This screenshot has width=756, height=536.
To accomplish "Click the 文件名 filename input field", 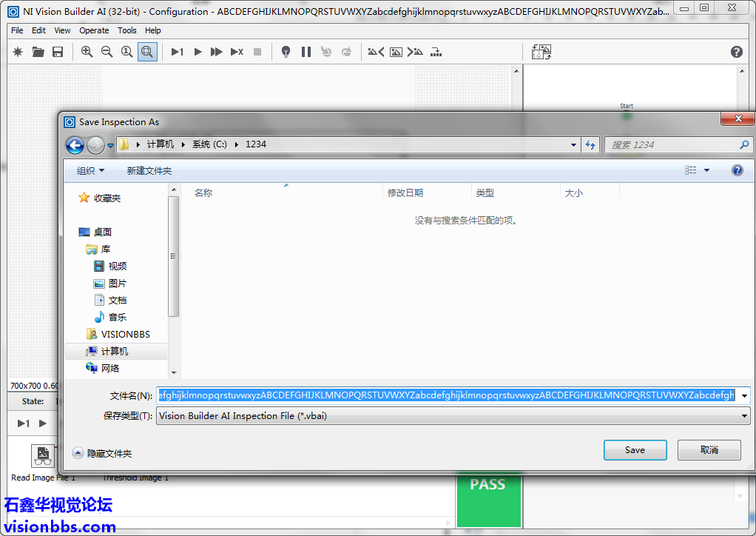I will (x=447, y=395).
